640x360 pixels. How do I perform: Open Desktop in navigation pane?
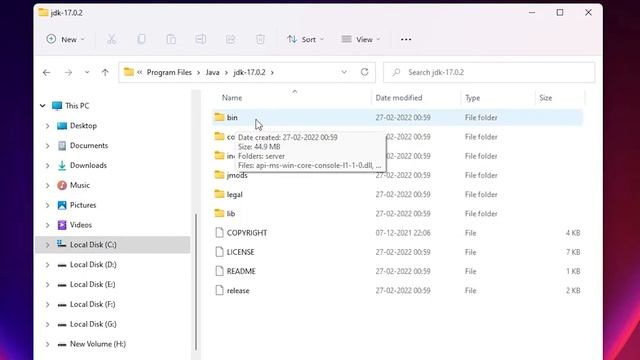[x=83, y=126]
